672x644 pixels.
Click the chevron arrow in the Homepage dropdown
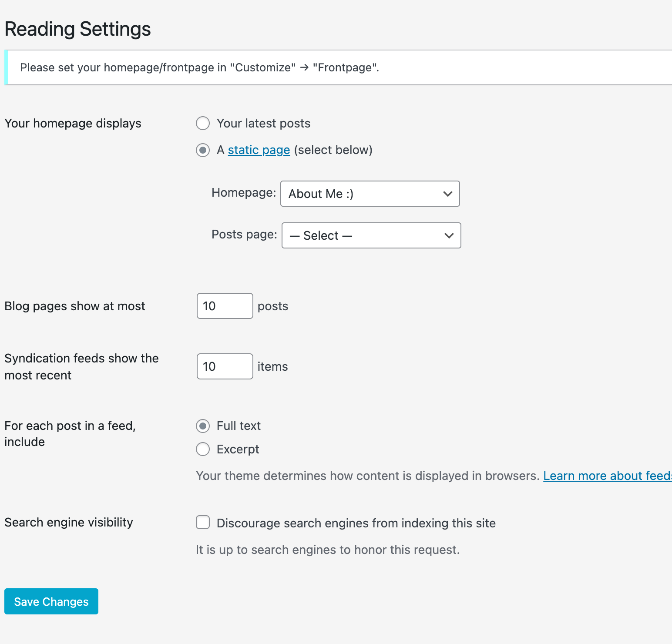pyautogui.click(x=447, y=194)
